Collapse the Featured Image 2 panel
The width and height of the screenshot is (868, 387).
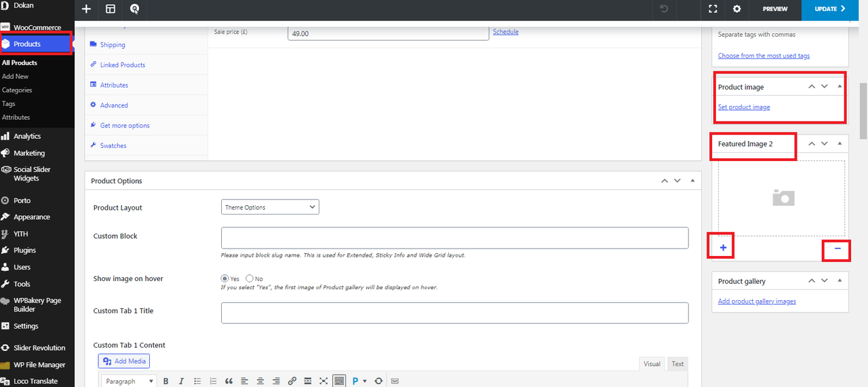pyautogui.click(x=840, y=143)
